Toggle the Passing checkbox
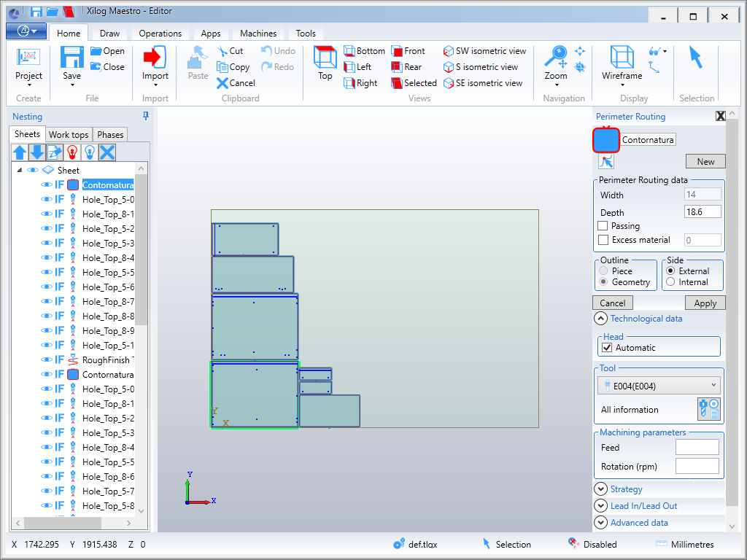The width and height of the screenshot is (747, 560). click(x=603, y=226)
